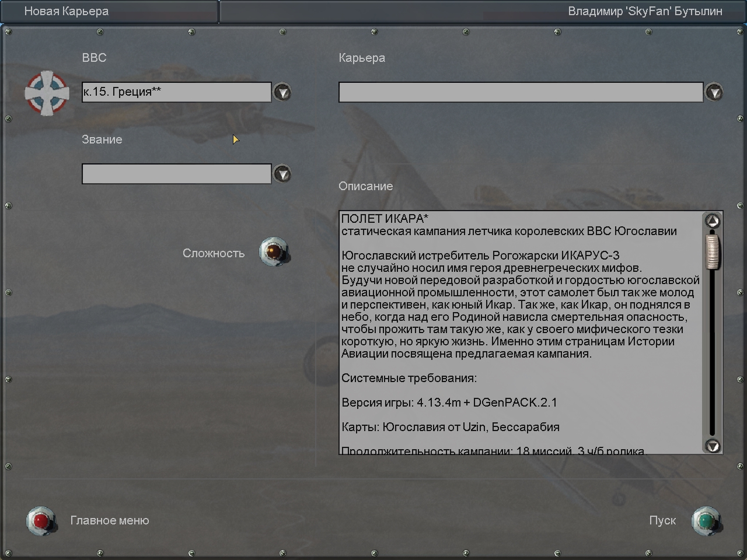Click the Greek air force roundel emblem

pyautogui.click(x=47, y=93)
